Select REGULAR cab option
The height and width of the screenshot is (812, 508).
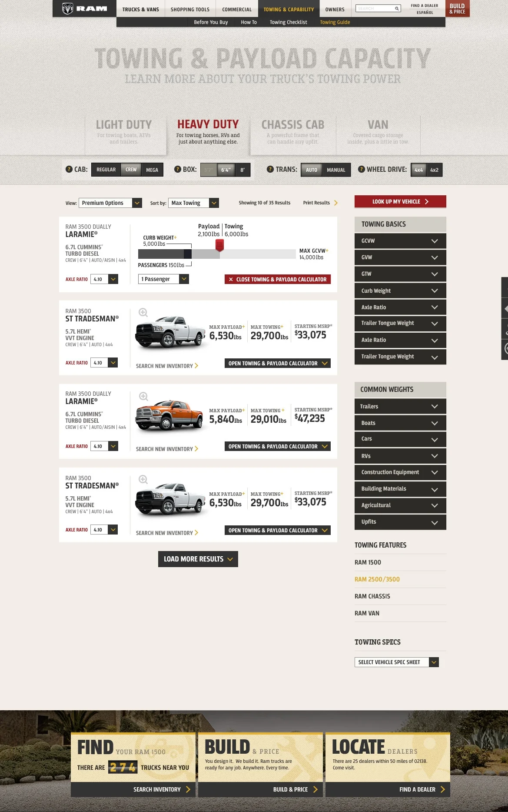click(106, 170)
